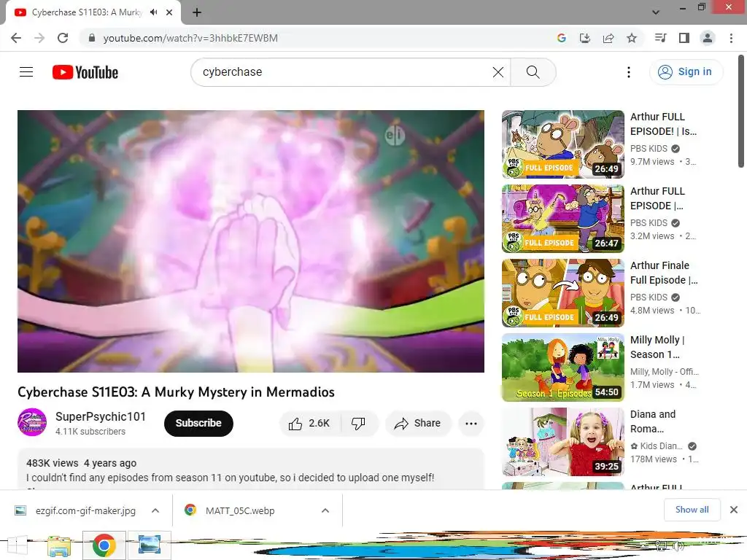The image size is (747, 560).
Task: Toggle the browser side panel
Action: coord(684,38)
